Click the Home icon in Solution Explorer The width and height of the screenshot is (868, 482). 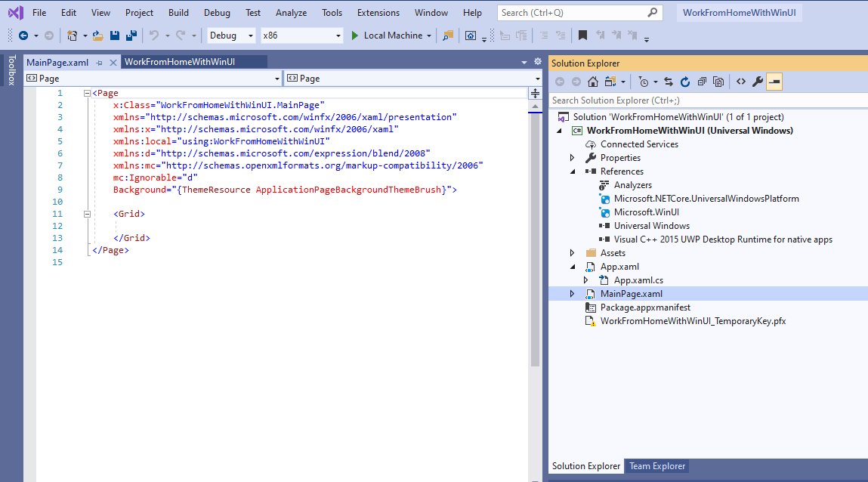click(x=593, y=82)
